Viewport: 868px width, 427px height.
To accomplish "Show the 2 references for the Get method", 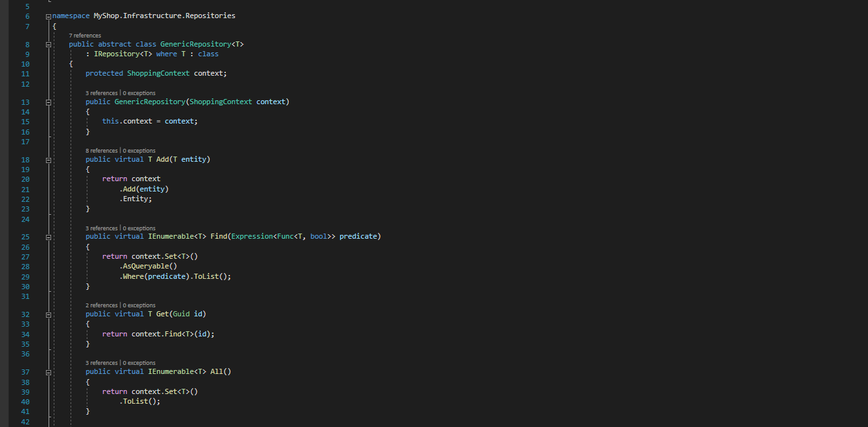I will tap(102, 305).
